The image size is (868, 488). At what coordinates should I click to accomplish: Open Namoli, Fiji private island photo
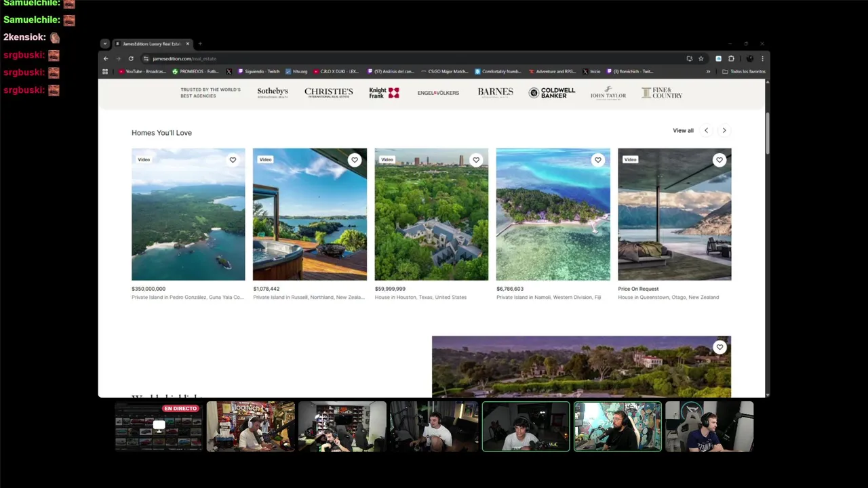pyautogui.click(x=553, y=214)
